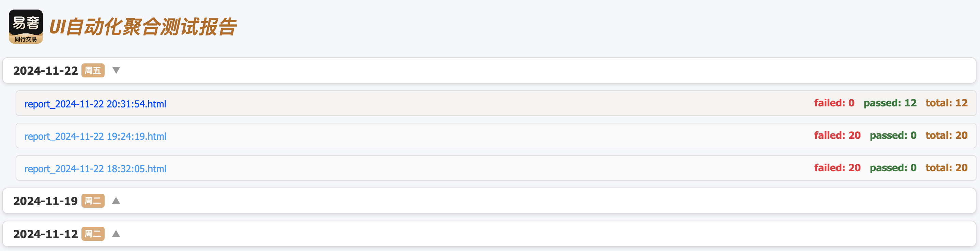Expand the 2024-11-19 section arrow

(116, 201)
